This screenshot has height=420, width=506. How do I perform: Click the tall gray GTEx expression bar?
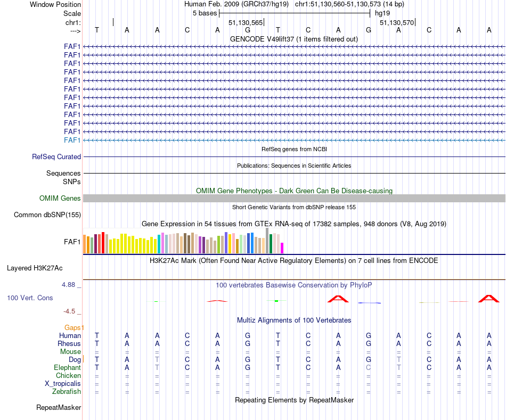[x=267, y=241]
